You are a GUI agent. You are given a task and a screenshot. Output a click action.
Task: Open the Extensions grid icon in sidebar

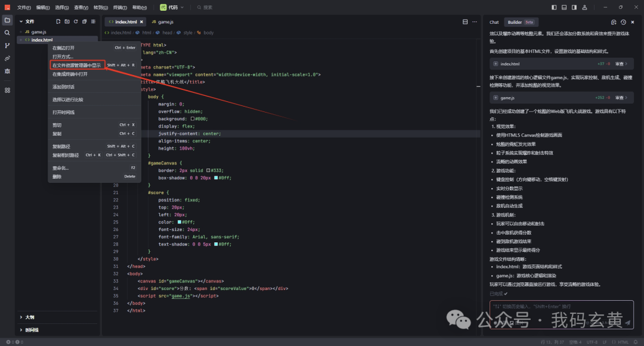point(7,90)
